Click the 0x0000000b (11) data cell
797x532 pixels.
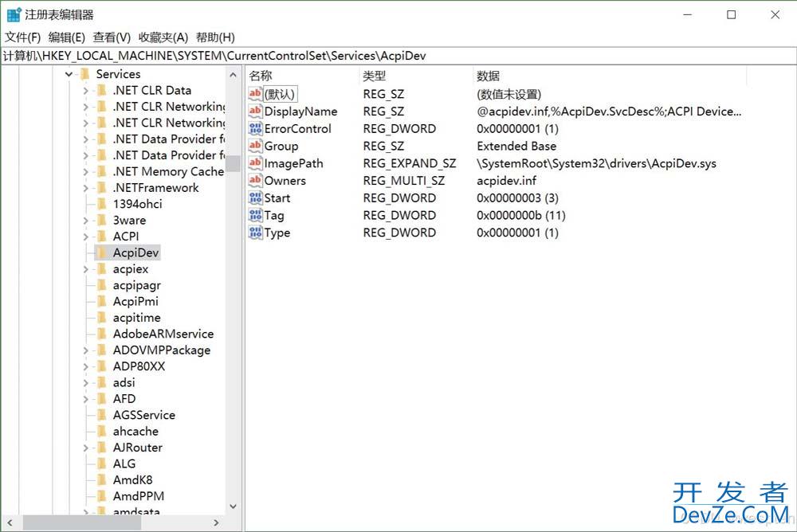click(521, 216)
